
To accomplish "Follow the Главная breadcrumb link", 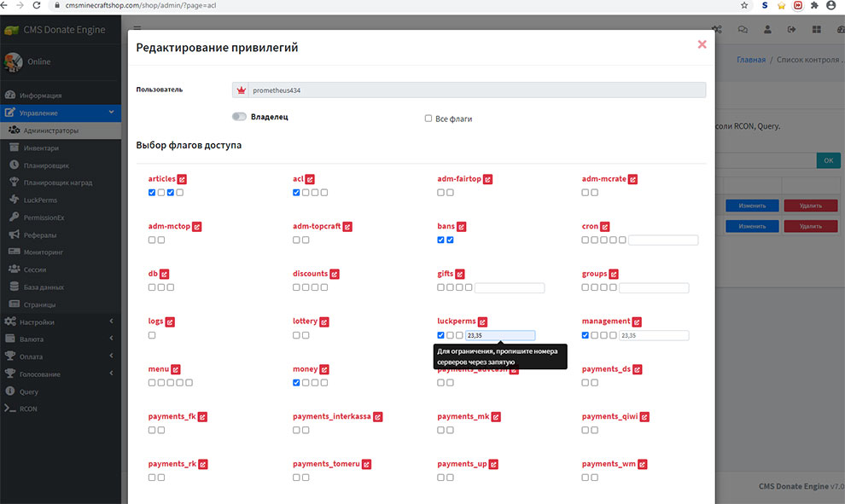I will pyautogui.click(x=750, y=61).
